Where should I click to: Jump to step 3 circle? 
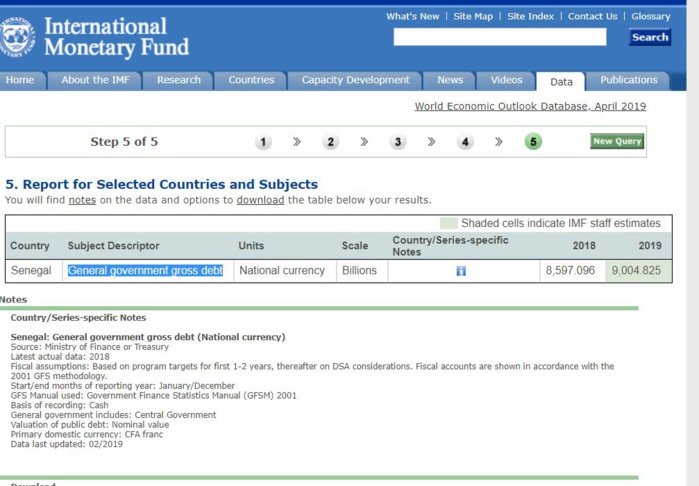(x=398, y=142)
